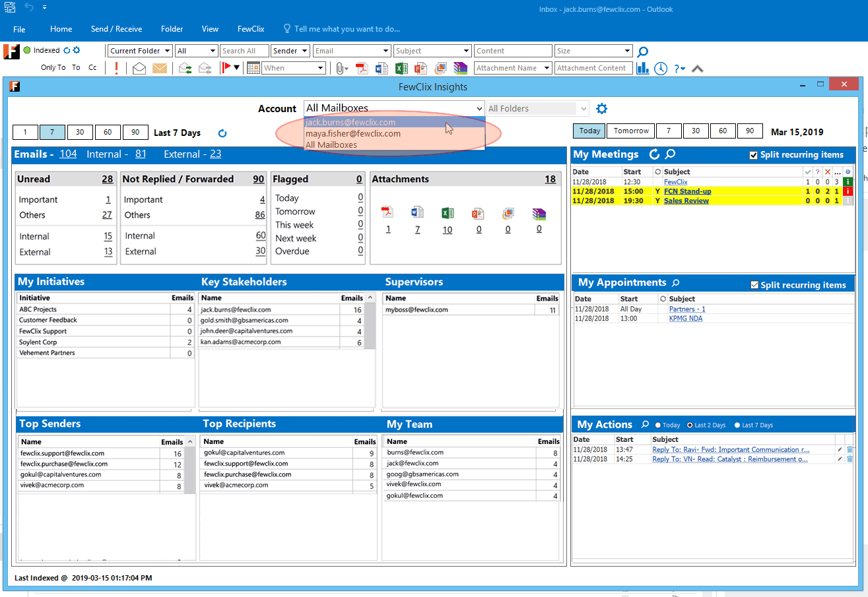
Task: Refresh the Last 7 Days email stats
Action: (222, 133)
